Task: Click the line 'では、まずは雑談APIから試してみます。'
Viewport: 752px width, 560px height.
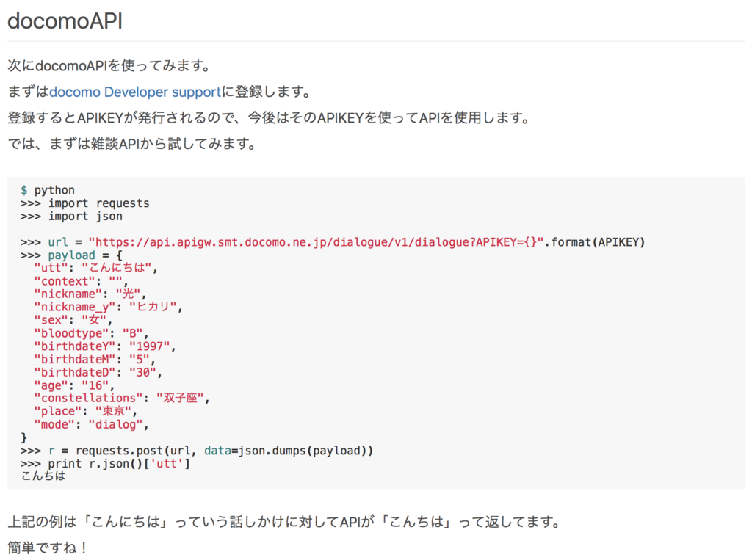Action: [134, 143]
